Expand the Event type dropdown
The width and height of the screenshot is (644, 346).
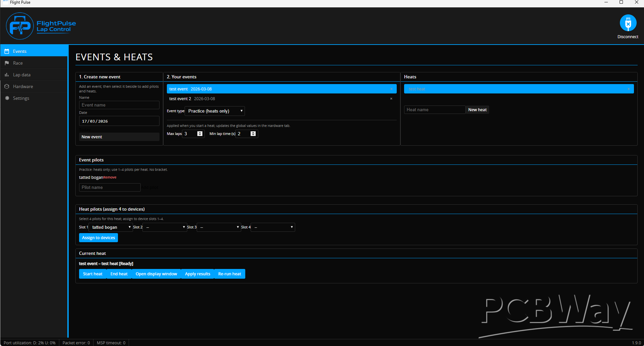point(215,111)
